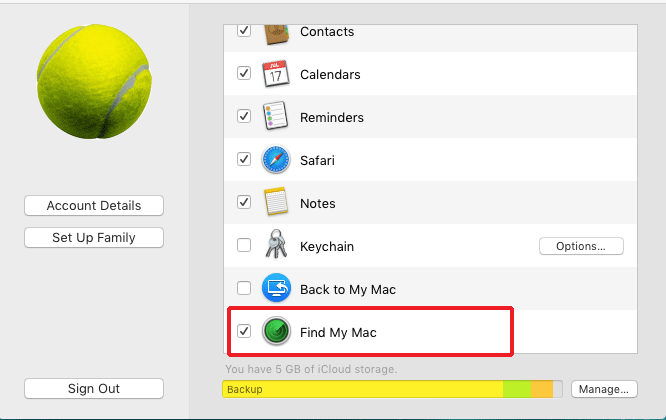Click the Notes notepad icon
The width and height of the screenshot is (666, 420).
[276, 203]
